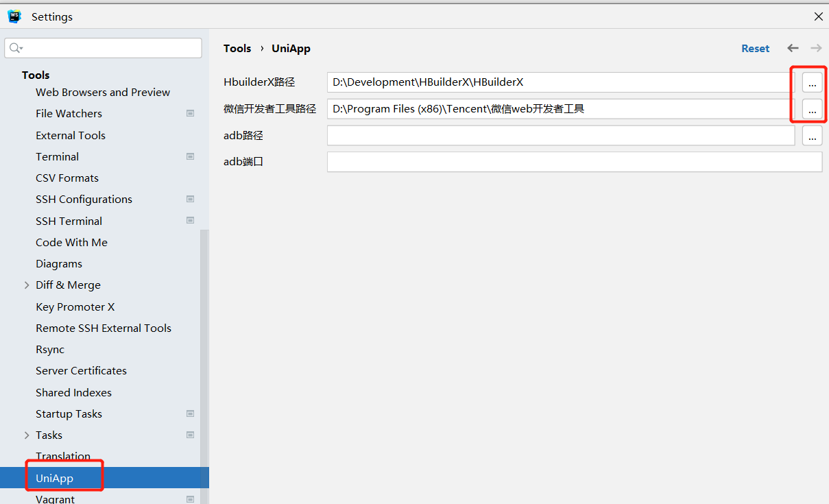Screen dimensions: 829x504
Task: Click the HbuilderX路径 label
Action: tap(259, 82)
